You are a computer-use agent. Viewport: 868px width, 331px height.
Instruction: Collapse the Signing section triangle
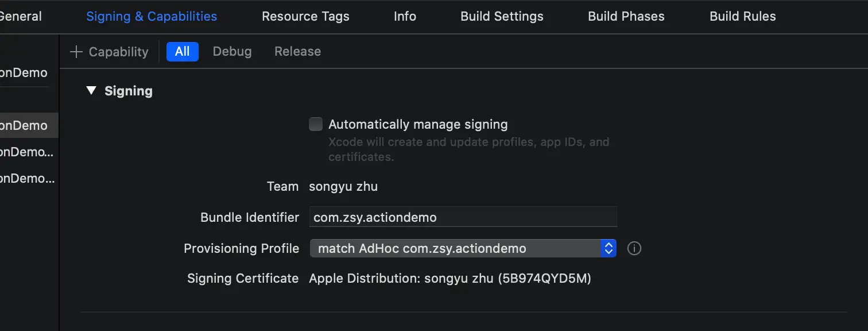pos(91,91)
